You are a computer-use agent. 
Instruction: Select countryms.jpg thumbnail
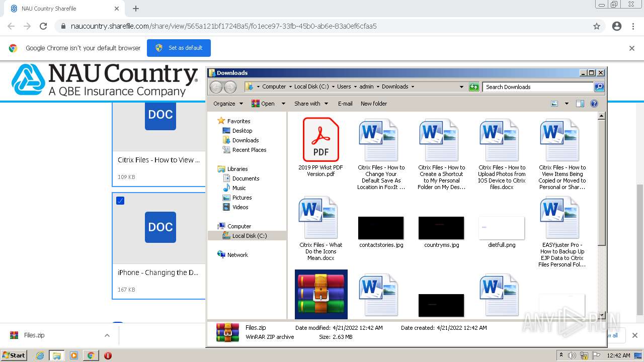441,228
